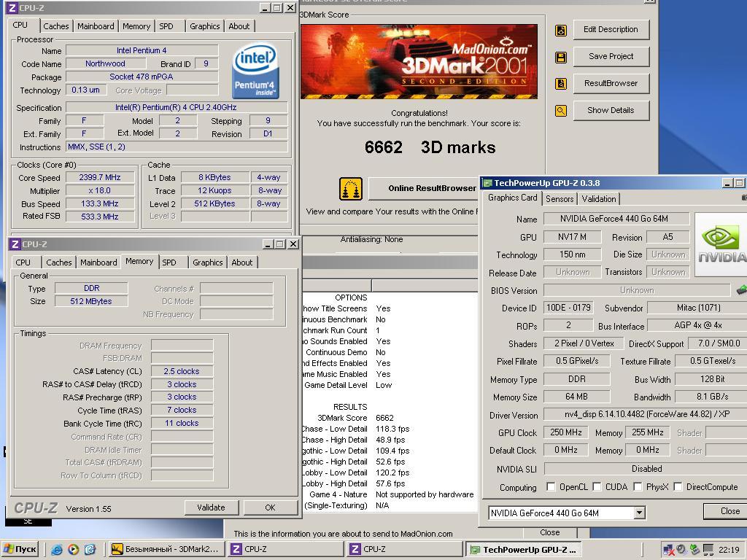
Task: Click the Device ID field 10DE - 0179
Action: 568,308
